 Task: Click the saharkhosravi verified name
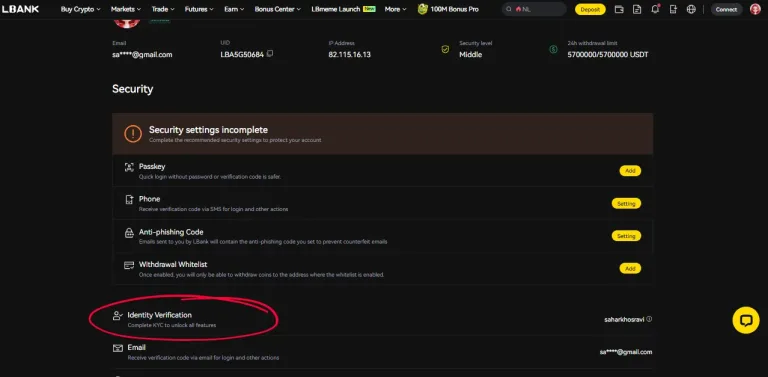[624, 319]
